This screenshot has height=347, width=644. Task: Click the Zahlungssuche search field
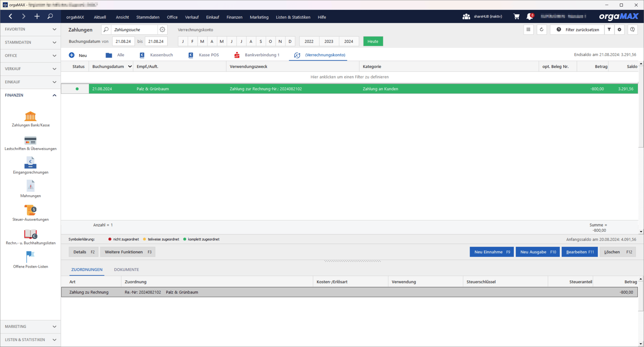tap(134, 30)
